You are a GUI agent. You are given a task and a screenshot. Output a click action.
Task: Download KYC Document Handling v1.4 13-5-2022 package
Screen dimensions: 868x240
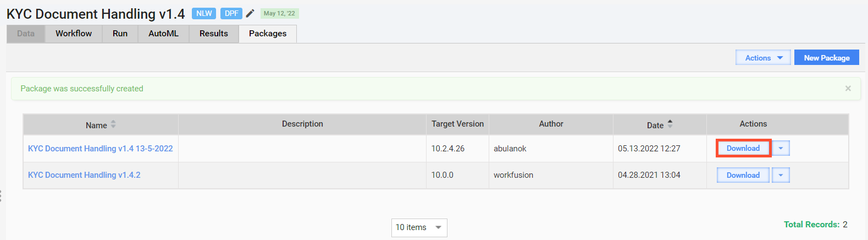point(743,148)
